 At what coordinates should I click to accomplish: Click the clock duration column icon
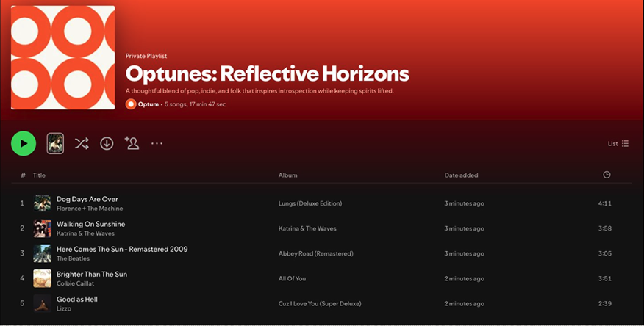click(x=607, y=175)
